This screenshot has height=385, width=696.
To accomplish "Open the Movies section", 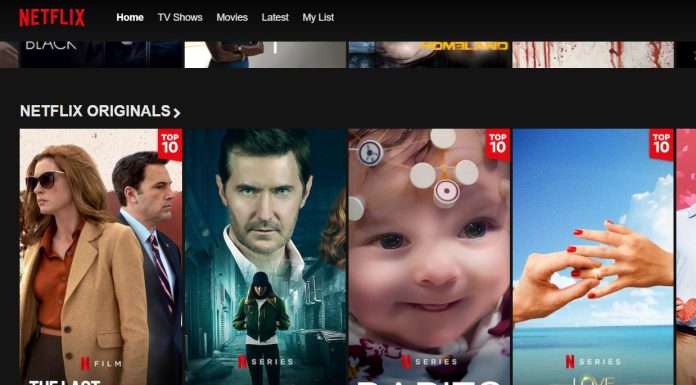I will pyautogui.click(x=232, y=17).
